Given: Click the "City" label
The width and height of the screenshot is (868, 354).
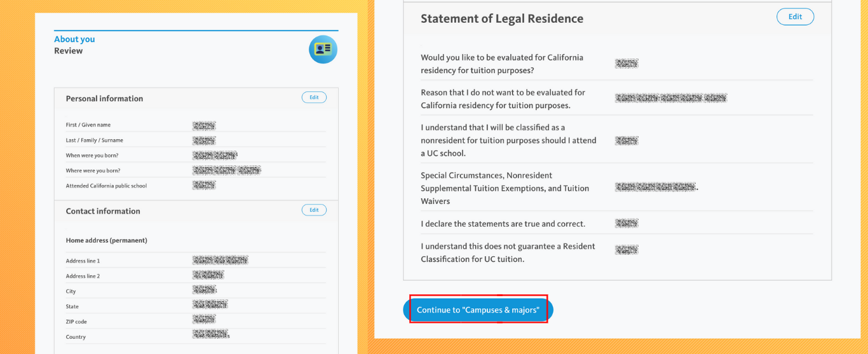Looking at the screenshot, I should point(71,292).
